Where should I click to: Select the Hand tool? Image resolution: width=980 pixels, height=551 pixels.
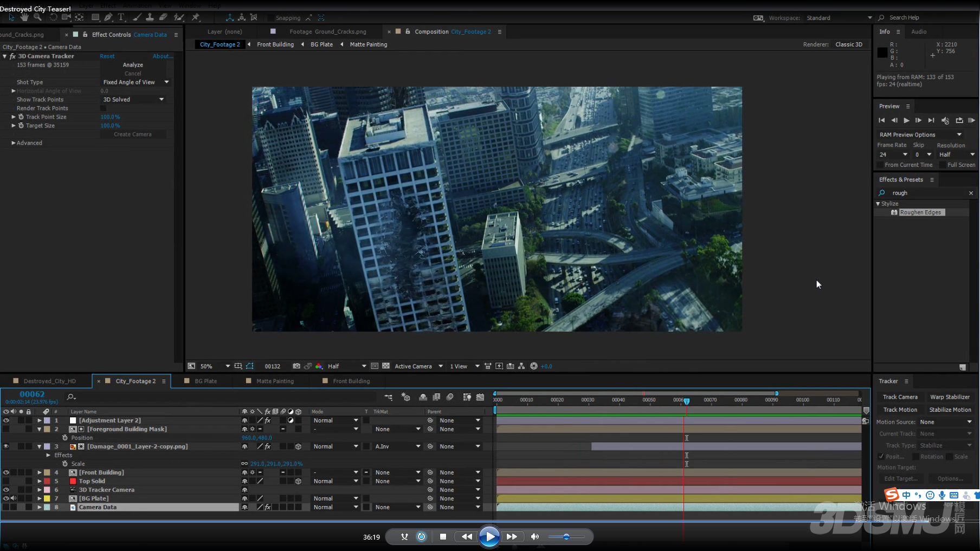(x=24, y=17)
